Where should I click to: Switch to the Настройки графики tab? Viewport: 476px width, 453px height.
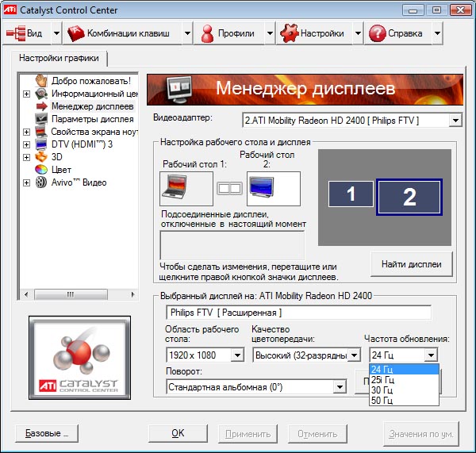click(x=59, y=58)
